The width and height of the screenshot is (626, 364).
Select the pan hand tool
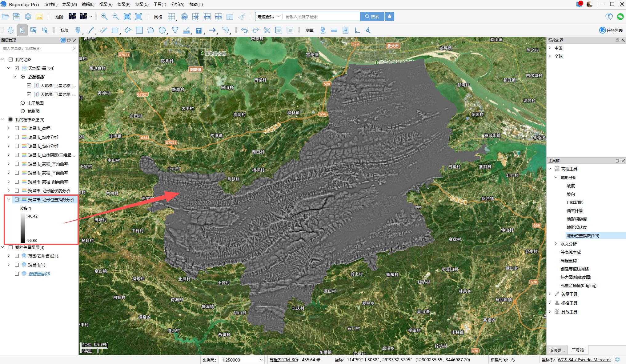point(11,30)
